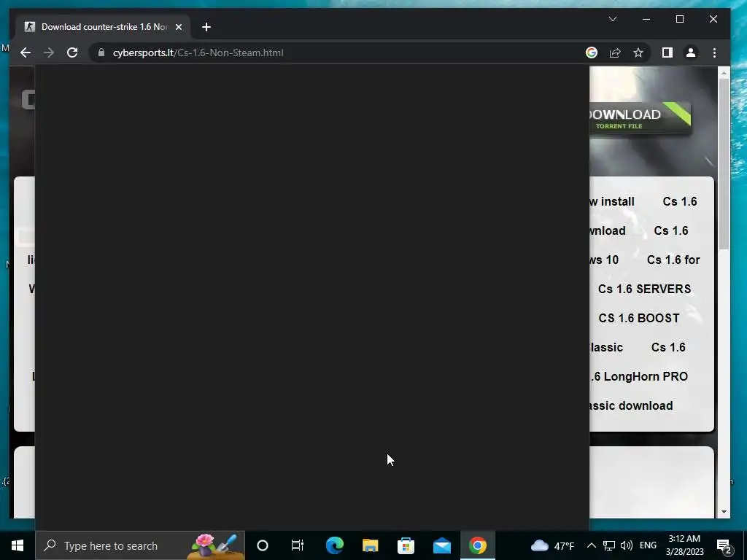
Task: Share this page icon
Action: click(615, 52)
